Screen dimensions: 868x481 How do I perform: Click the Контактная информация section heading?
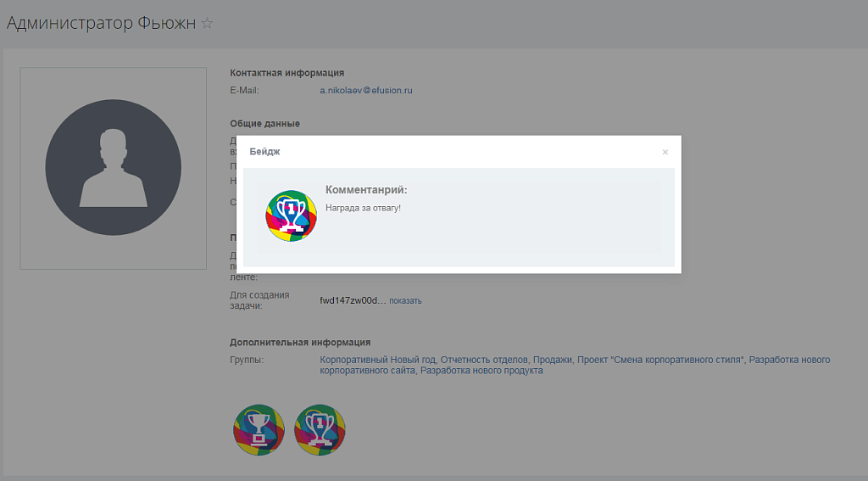[x=287, y=73]
